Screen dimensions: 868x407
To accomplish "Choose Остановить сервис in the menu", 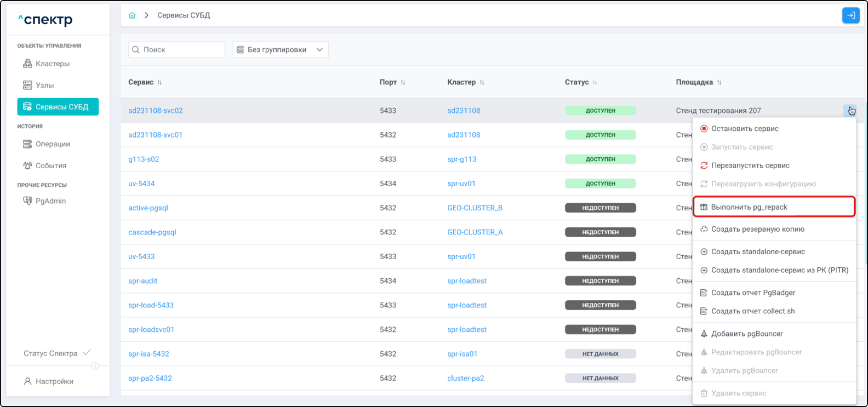I will (744, 129).
